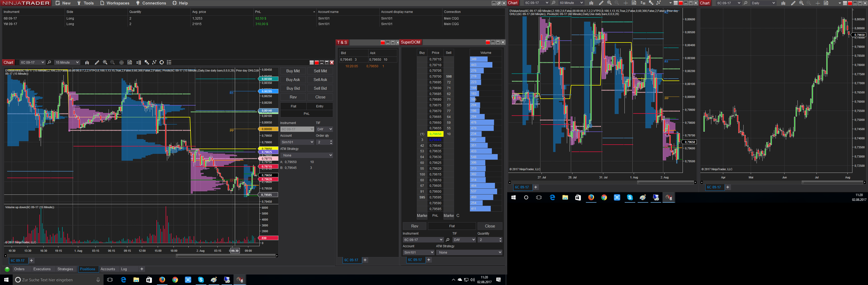Open the list properties icon in 15 Minute chart

coord(169,62)
